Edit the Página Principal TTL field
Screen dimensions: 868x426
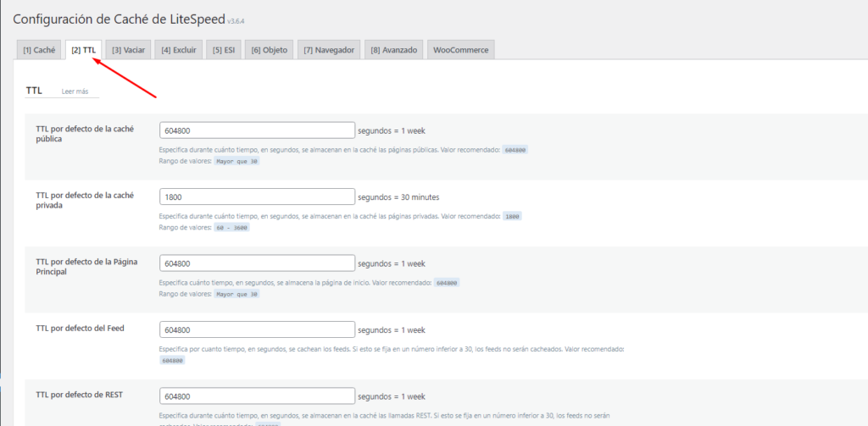pyautogui.click(x=257, y=263)
